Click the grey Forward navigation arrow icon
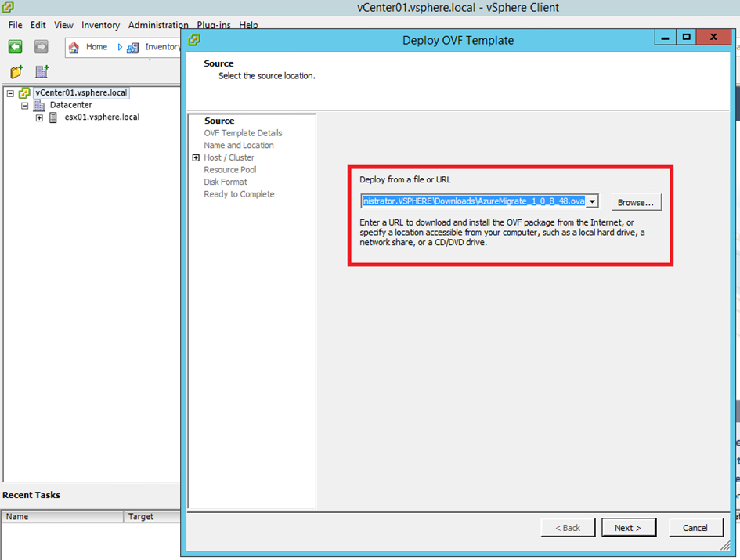This screenshot has height=560, width=740. pos(41,47)
